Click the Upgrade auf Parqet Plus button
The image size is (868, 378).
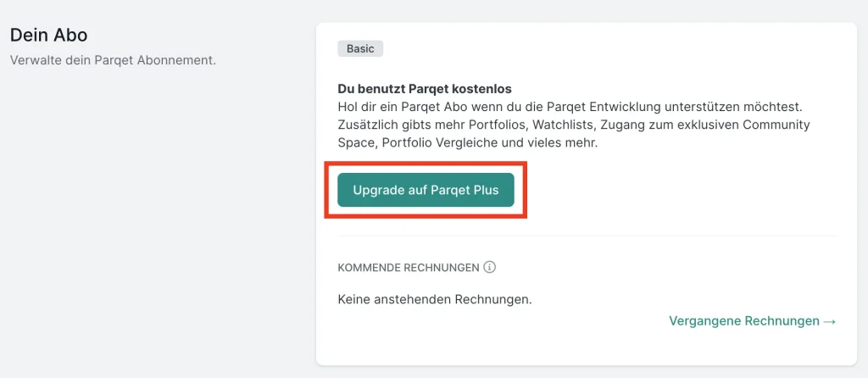click(426, 190)
